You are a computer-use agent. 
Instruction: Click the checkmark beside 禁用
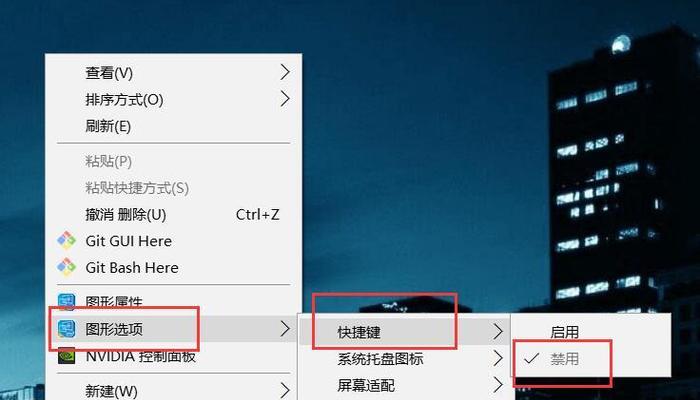pyautogui.click(x=531, y=358)
